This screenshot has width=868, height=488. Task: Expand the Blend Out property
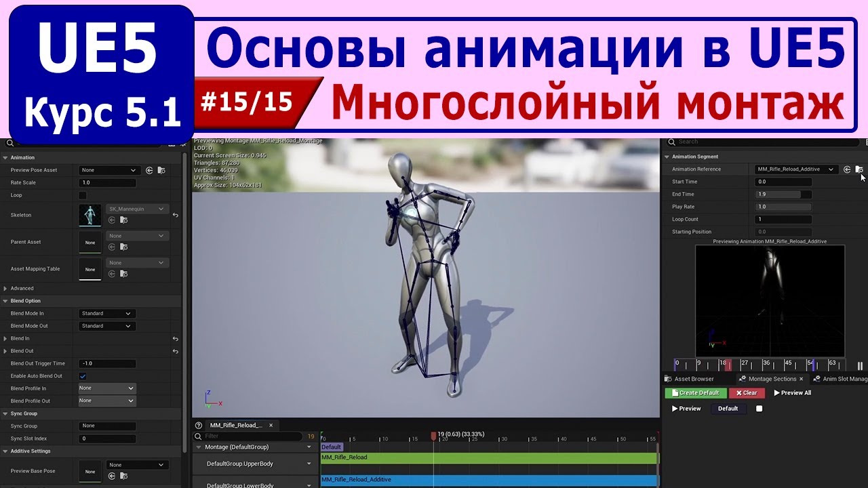point(5,351)
